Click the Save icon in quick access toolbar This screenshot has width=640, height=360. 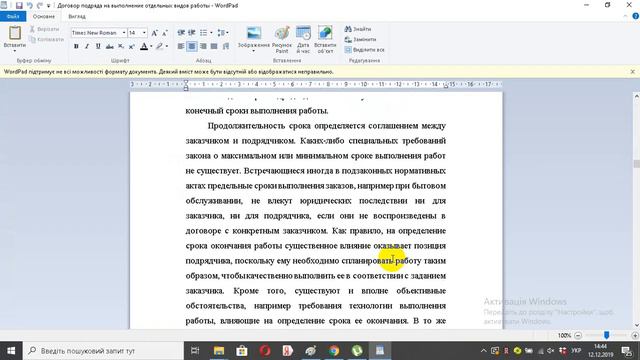point(19,5)
